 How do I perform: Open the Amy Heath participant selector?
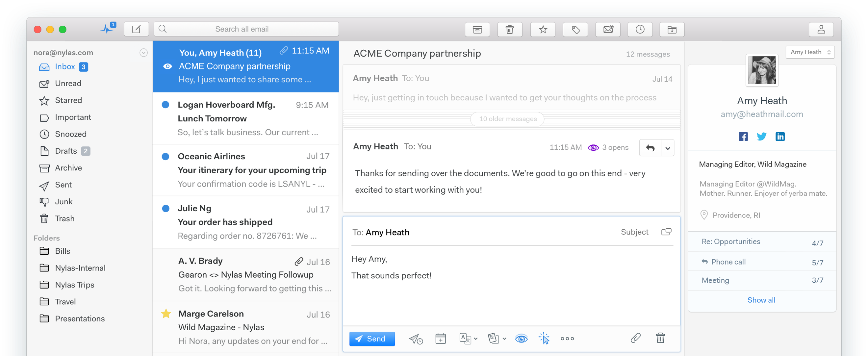810,52
